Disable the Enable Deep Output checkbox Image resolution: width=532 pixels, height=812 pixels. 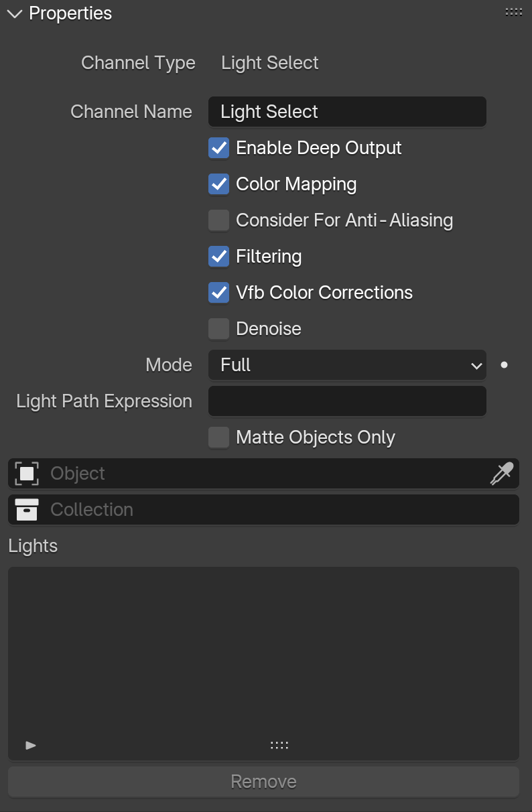(218, 148)
